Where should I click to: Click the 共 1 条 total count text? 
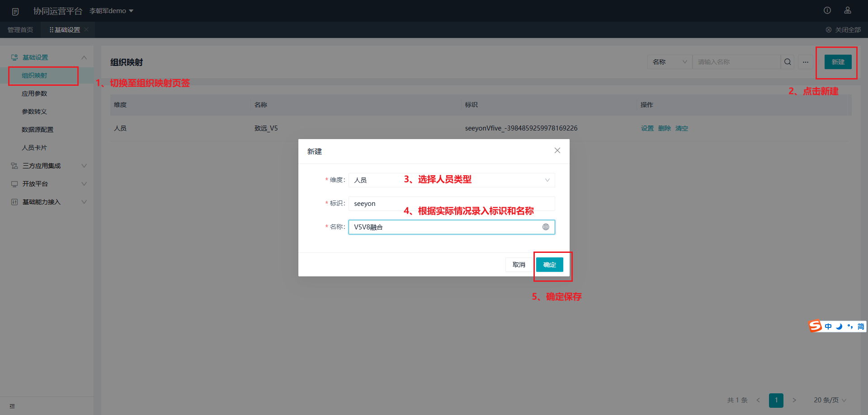click(x=737, y=400)
